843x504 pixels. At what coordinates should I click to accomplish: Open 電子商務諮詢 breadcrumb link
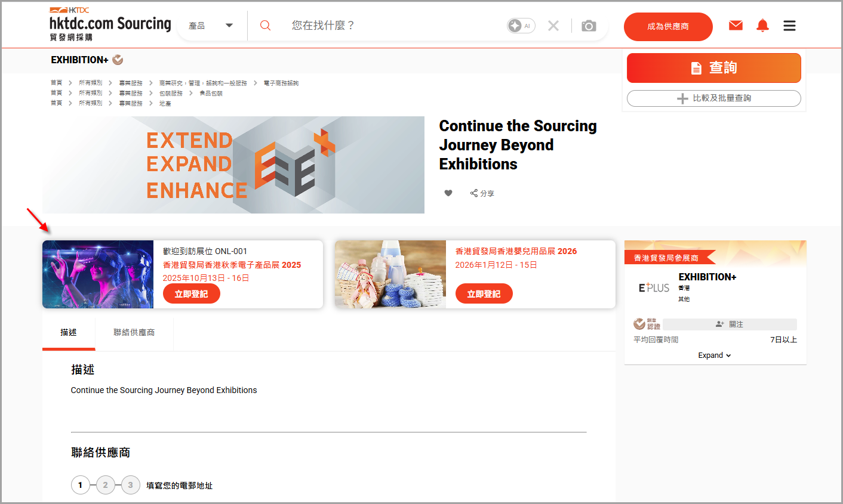tap(281, 83)
